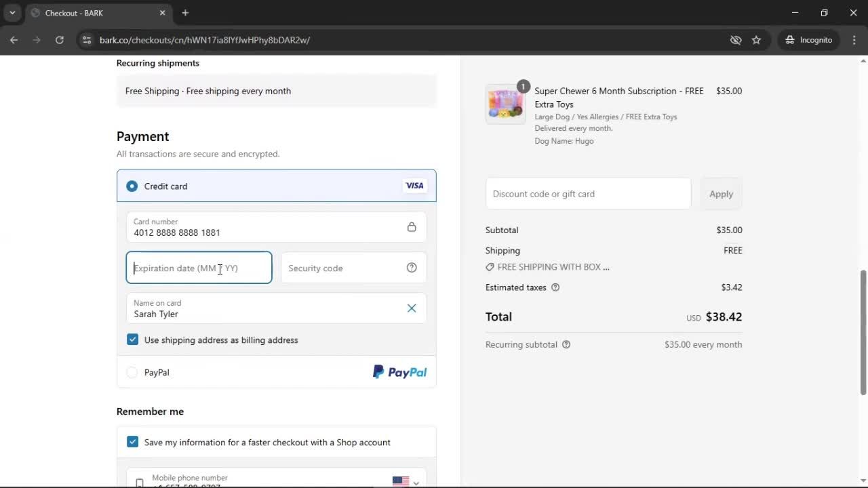This screenshot has height=488, width=868.
Task: Click the third-party cookies blocked eye icon
Action: pos(736,40)
